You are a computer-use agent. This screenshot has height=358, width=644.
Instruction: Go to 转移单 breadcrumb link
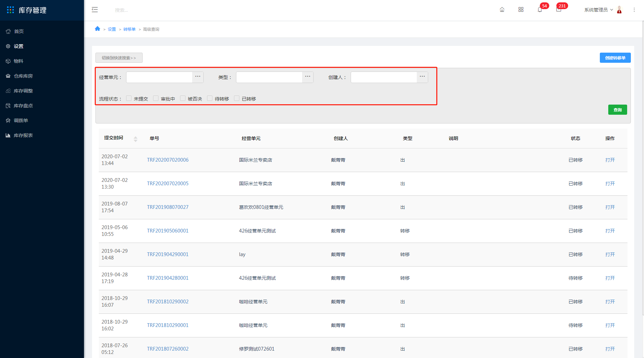(x=129, y=29)
